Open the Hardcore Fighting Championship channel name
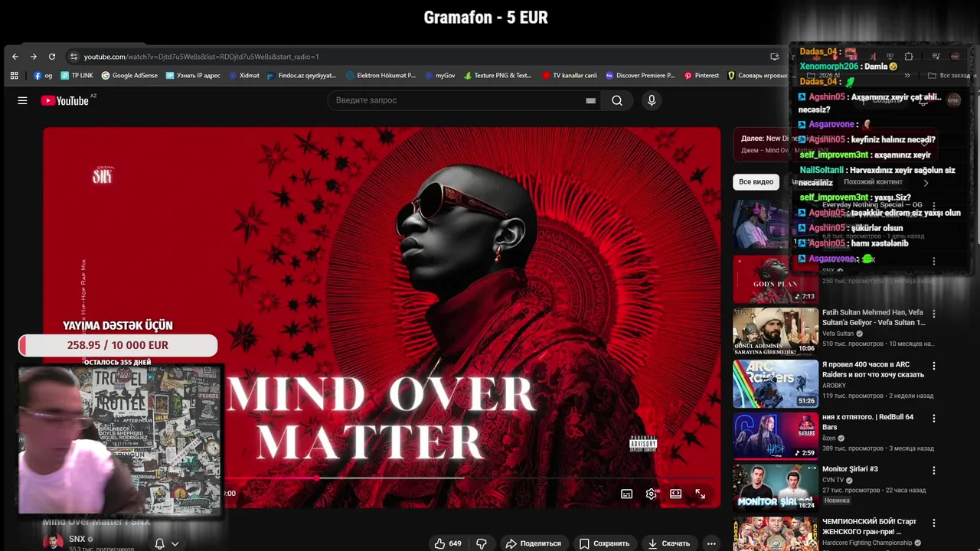980x551 pixels. 867,543
